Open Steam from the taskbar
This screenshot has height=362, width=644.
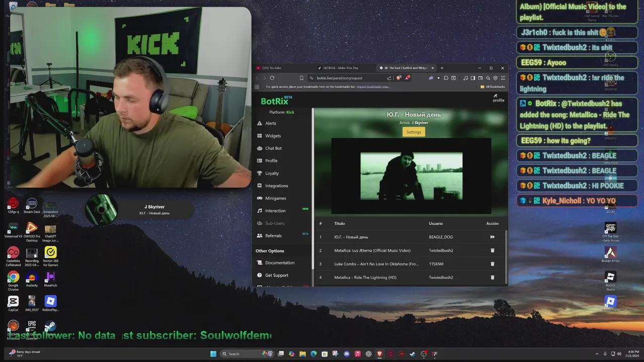413,354
